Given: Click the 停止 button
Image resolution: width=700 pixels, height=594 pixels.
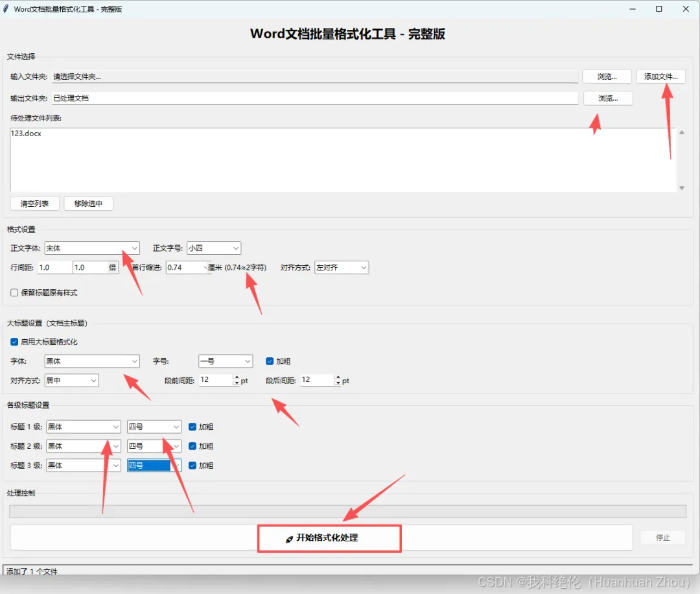Looking at the screenshot, I should point(662,538).
